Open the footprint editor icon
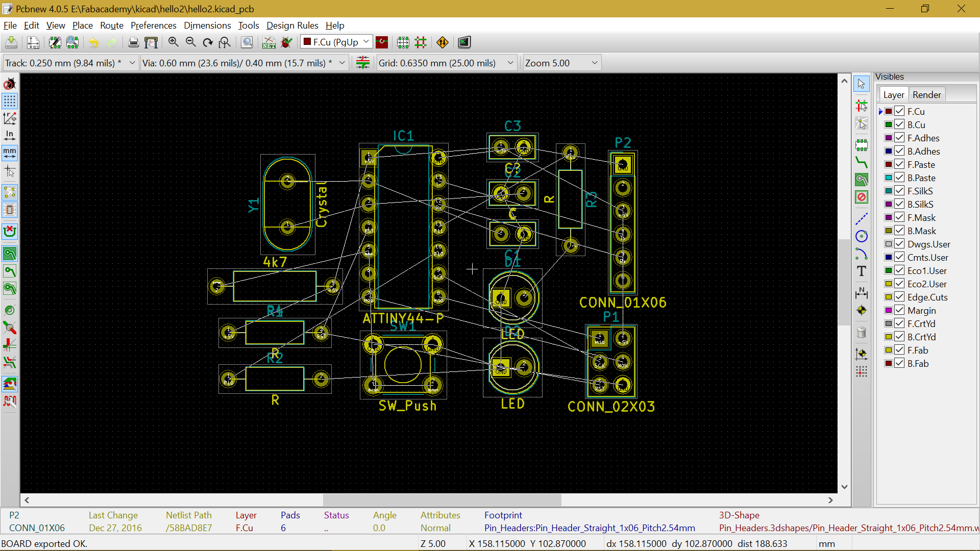 (55, 42)
